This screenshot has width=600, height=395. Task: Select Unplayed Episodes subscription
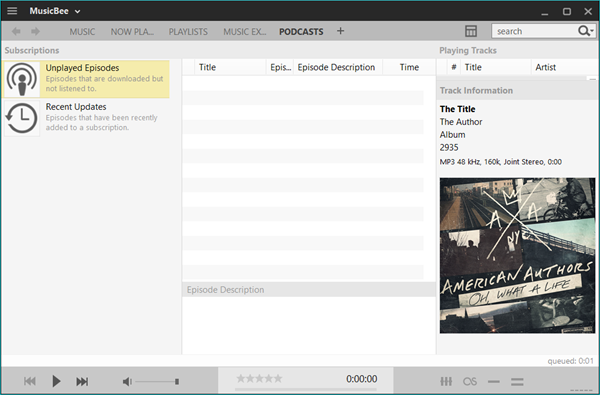tap(86, 79)
